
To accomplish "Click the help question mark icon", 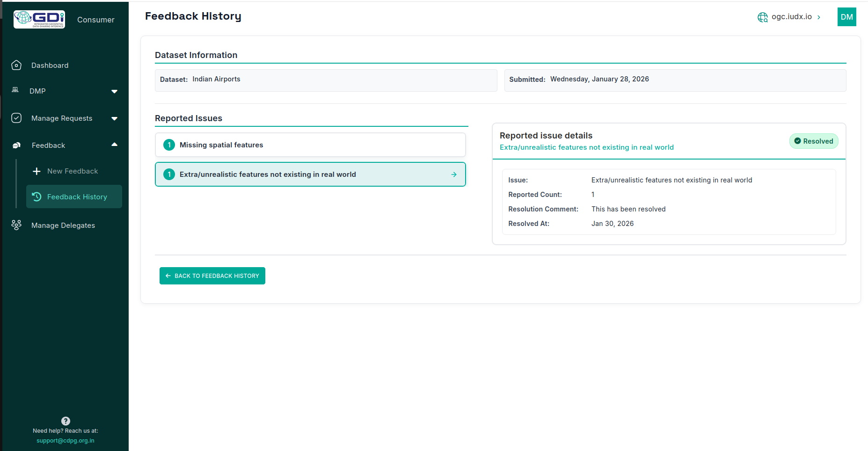I will pyautogui.click(x=66, y=421).
